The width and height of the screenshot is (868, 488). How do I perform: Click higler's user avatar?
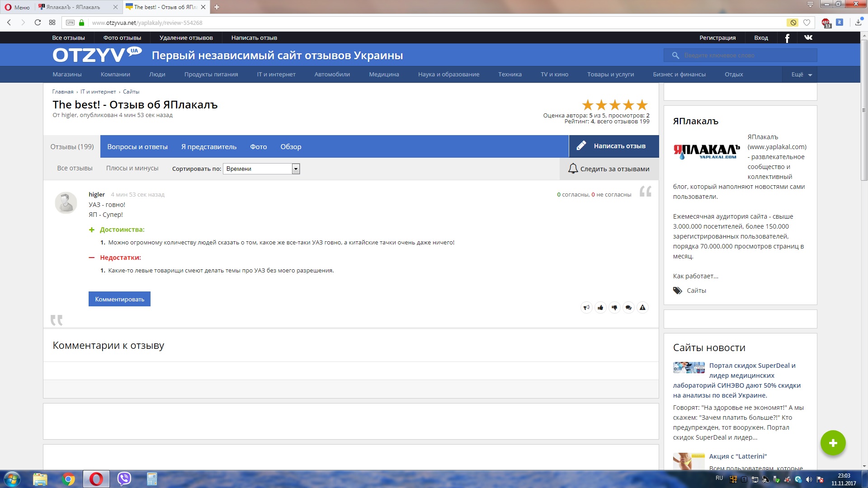(x=66, y=202)
